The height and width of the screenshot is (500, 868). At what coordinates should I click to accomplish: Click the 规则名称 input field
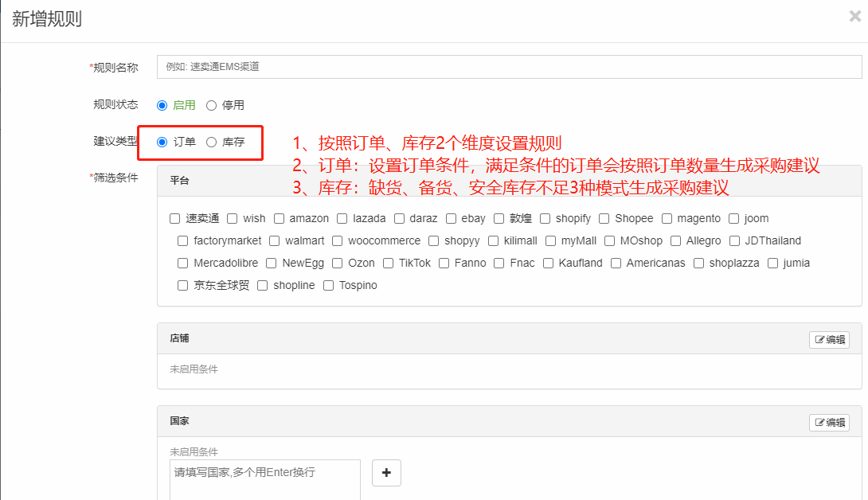(x=510, y=67)
